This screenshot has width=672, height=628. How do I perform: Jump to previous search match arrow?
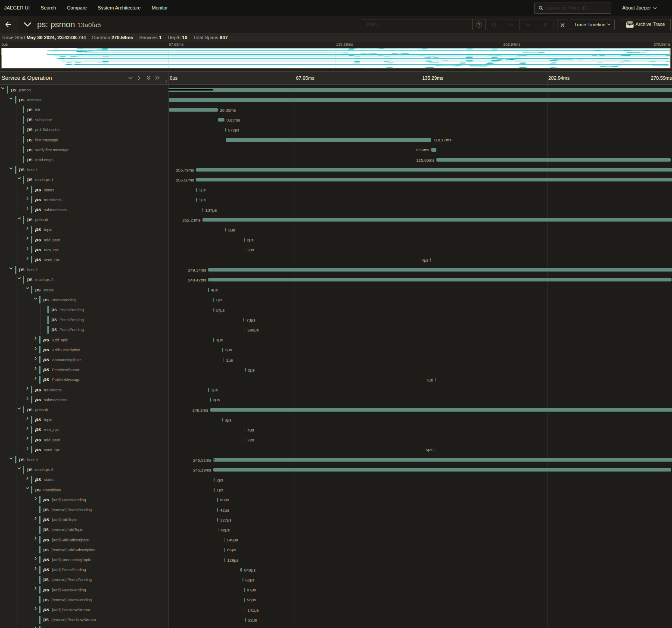511,25
